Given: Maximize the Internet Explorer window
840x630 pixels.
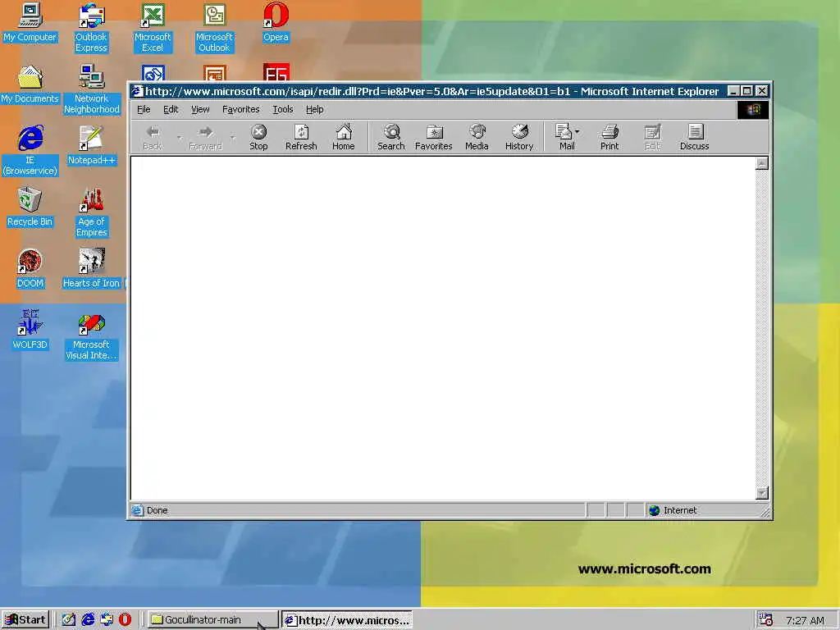Looking at the screenshot, I should [746, 91].
